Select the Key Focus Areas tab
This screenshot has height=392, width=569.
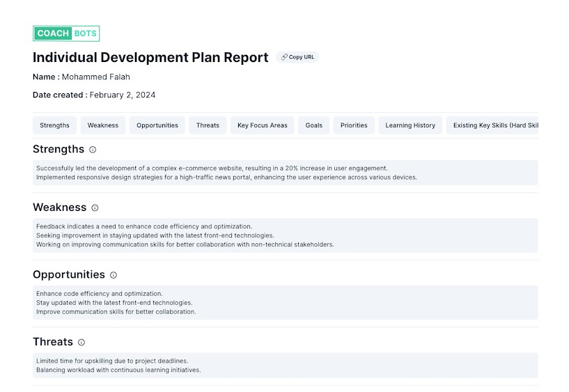(262, 125)
